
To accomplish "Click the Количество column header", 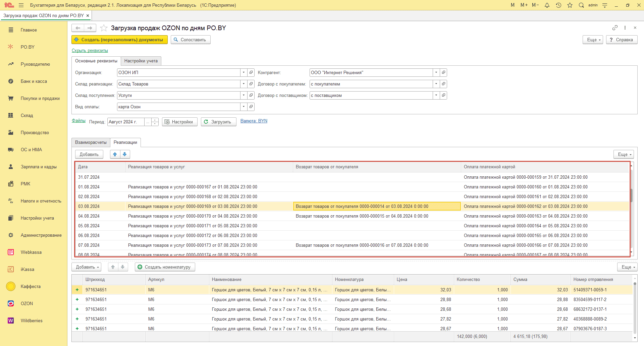I will point(482,279).
